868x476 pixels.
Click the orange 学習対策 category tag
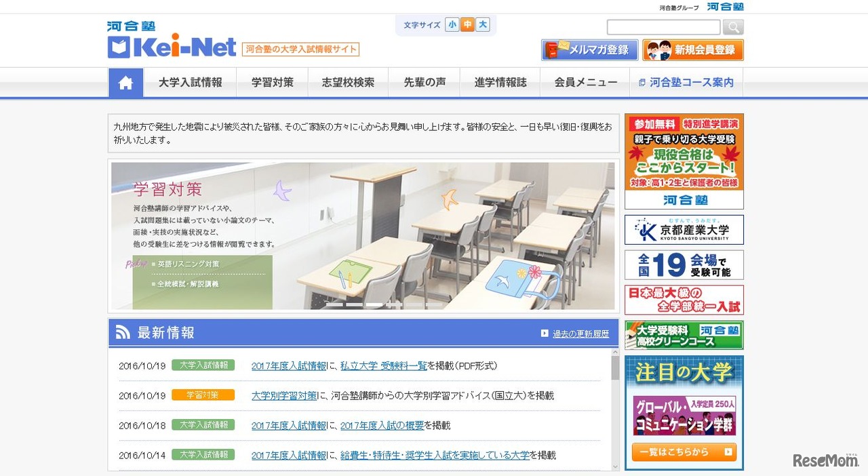coord(203,395)
